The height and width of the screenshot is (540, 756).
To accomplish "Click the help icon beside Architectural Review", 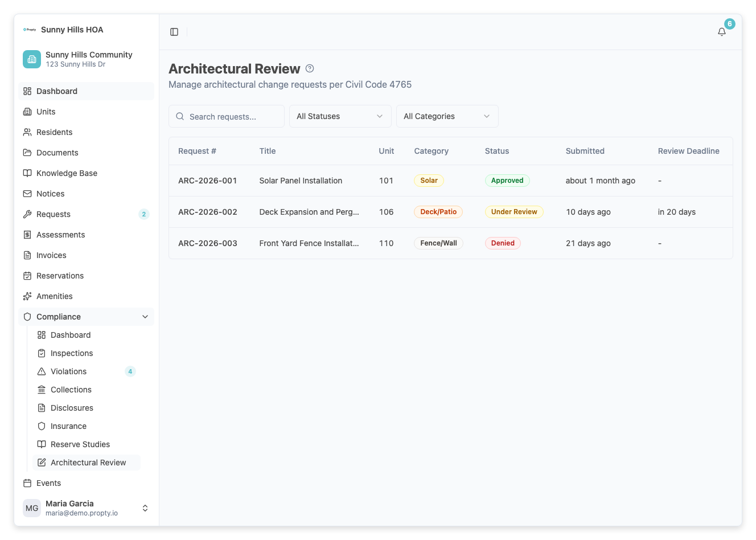I will 310,68.
